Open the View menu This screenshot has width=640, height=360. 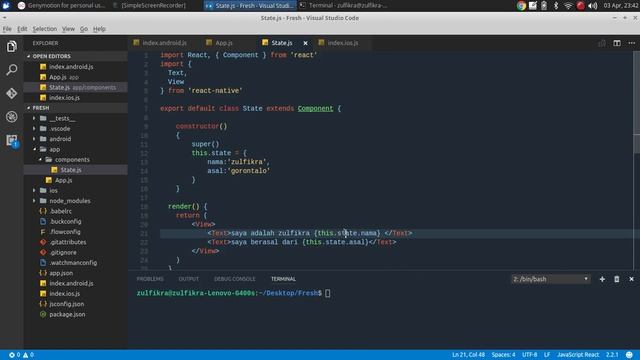click(68, 29)
